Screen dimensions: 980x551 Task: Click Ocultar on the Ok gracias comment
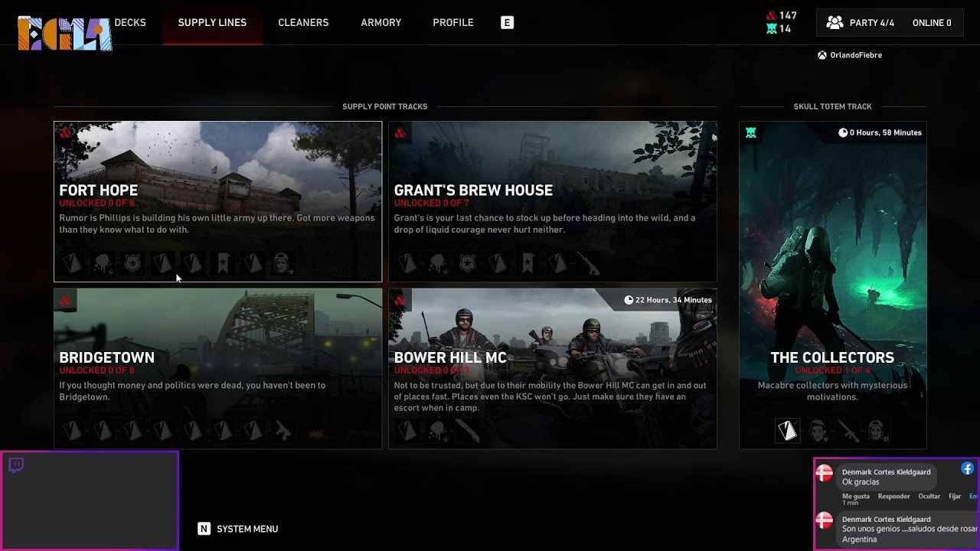pos(929,496)
